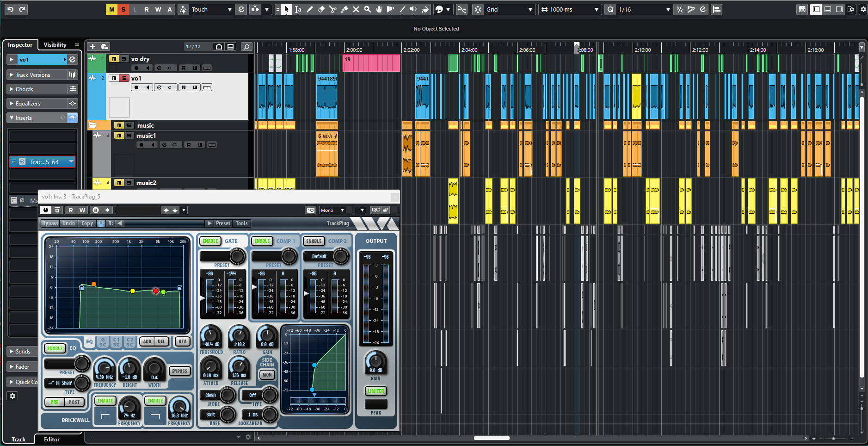
Task: Adjust the gate THRESHOLD knob
Action: click(211, 335)
